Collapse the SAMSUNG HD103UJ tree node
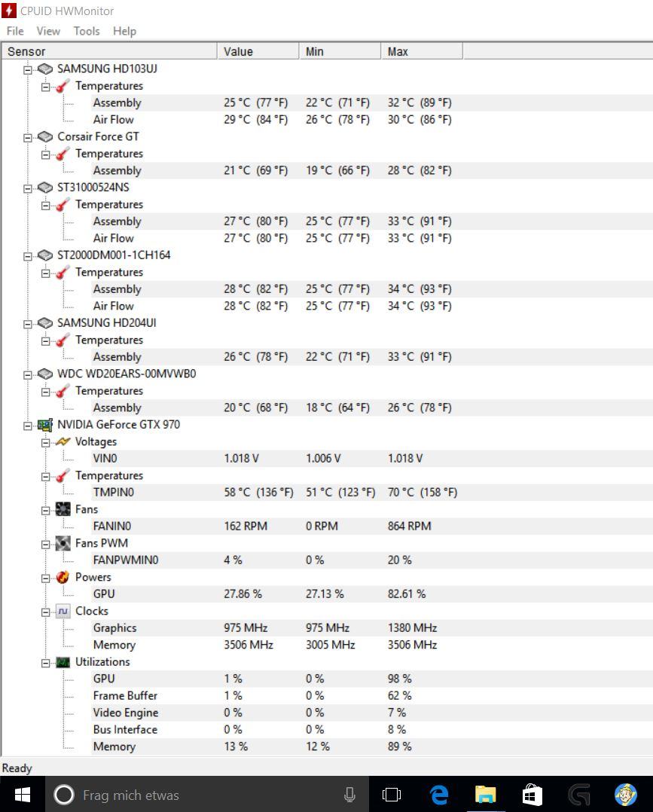Viewport: 653px width, 812px height. (28, 69)
